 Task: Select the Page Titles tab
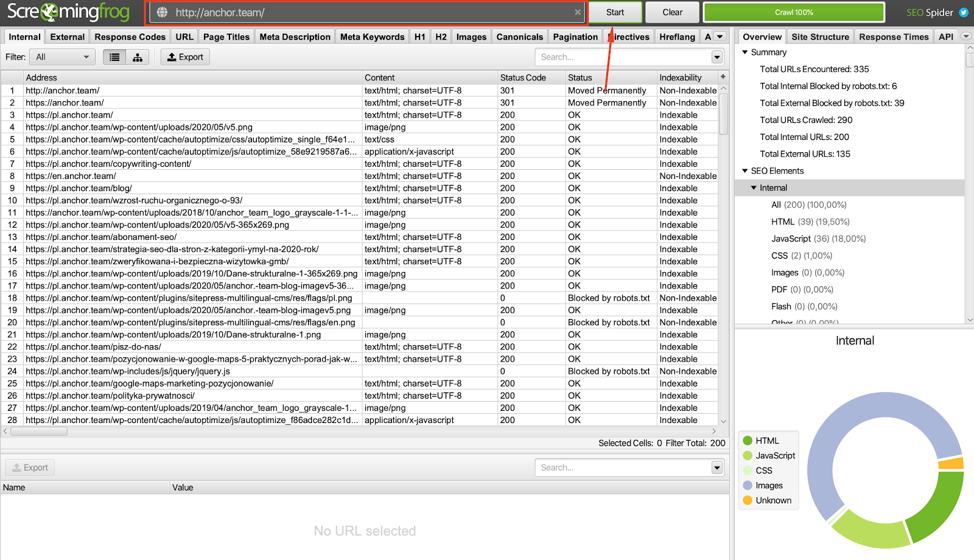[x=226, y=37]
